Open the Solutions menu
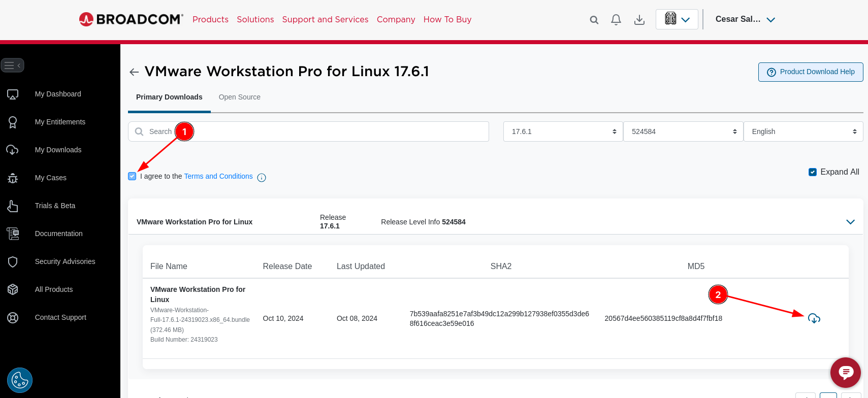This screenshot has width=868, height=398. [x=255, y=19]
